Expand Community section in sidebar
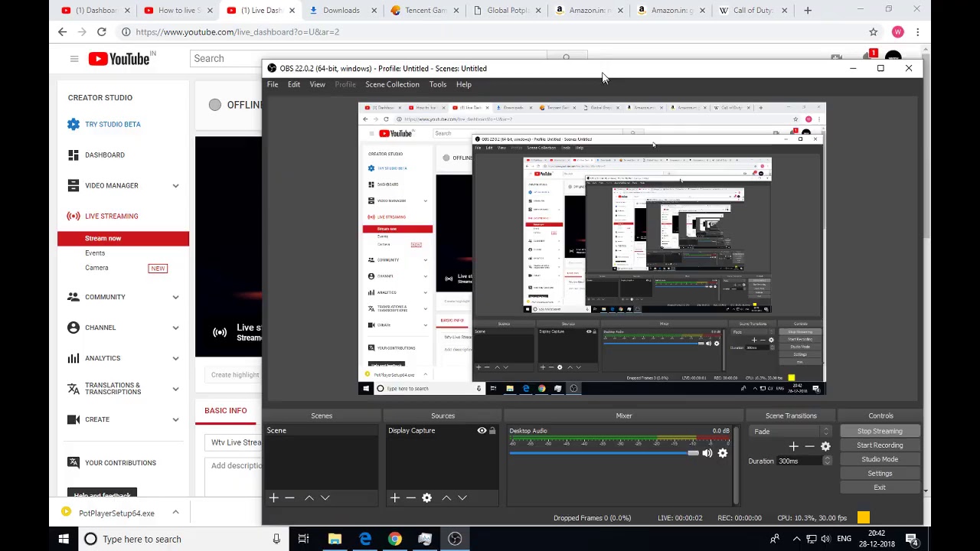 tap(175, 297)
